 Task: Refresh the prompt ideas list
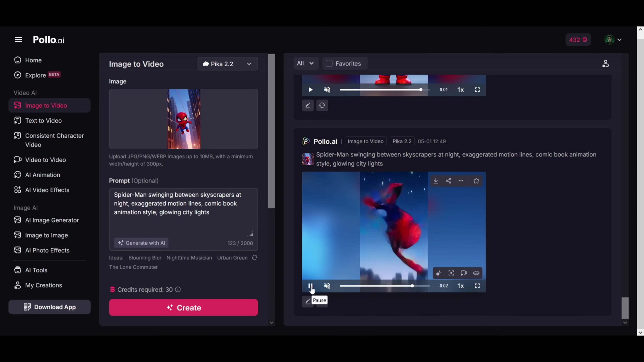tap(254, 258)
